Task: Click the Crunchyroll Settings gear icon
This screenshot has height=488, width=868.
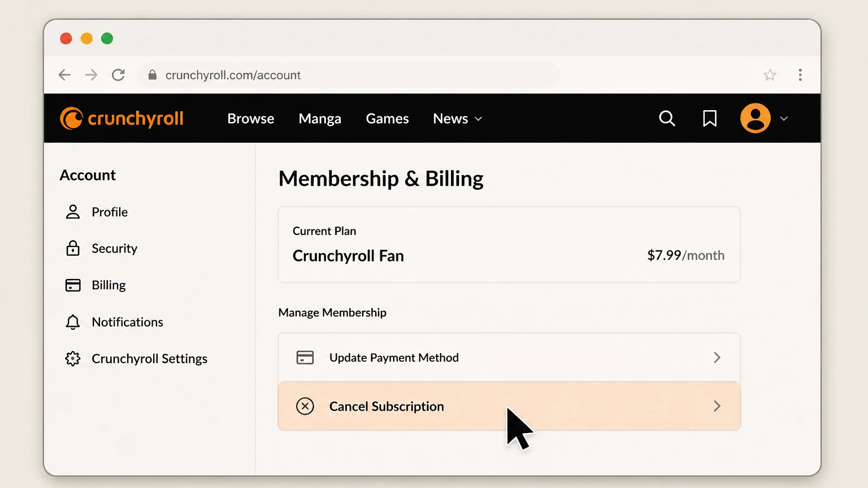Action: point(73,359)
